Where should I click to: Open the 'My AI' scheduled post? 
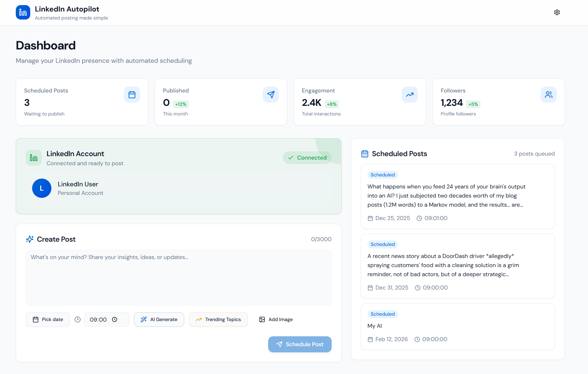pyautogui.click(x=458, y=327)
